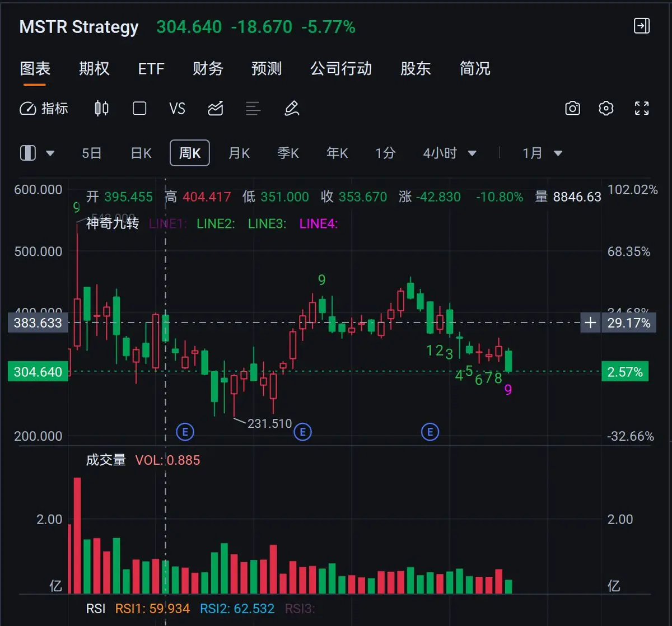672x626 pixels.
Task: Click the first earnings E marker
Action: pyautogui.click(x=185, y=432)
